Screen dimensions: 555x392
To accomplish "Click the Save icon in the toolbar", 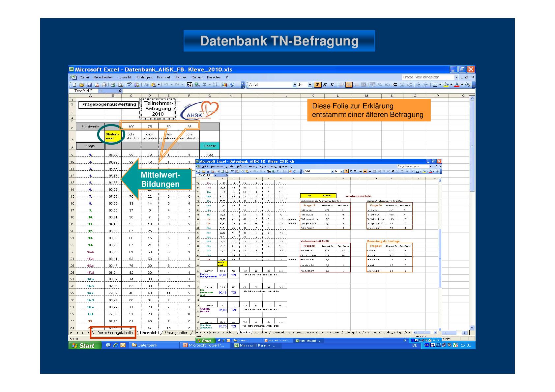I will [89, 85].
